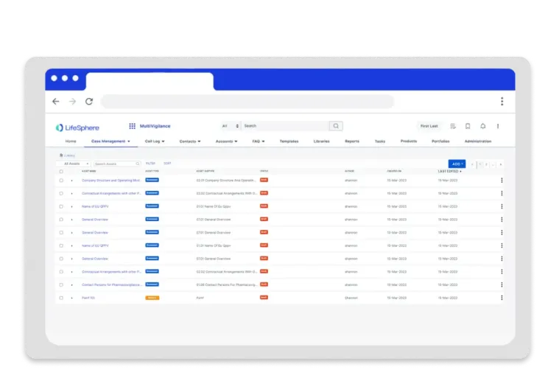This screenshot has height=392, width=548.
Task: Switch to the Libraries tab
Action: pos(322,141)
